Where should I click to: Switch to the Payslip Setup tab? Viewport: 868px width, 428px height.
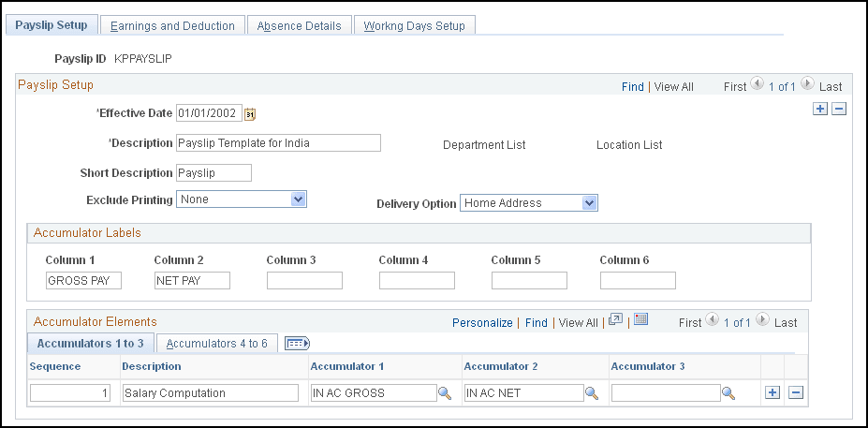51,25
